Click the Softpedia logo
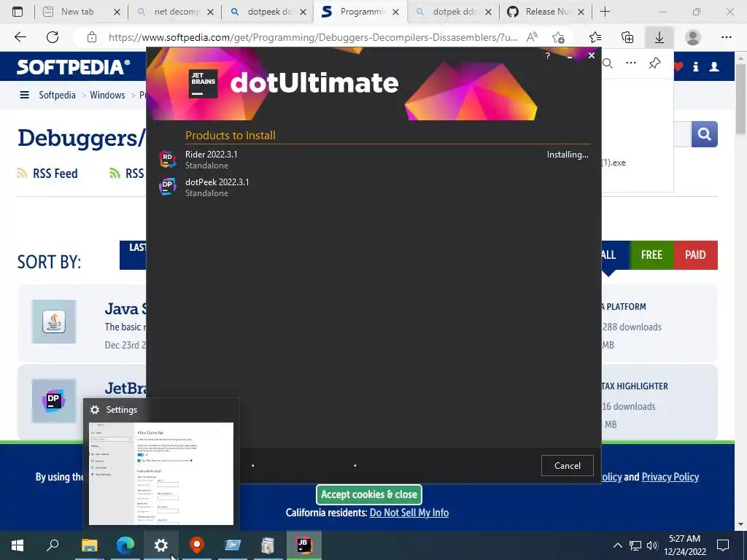This screenshot has height=560, width=747. 73,66
